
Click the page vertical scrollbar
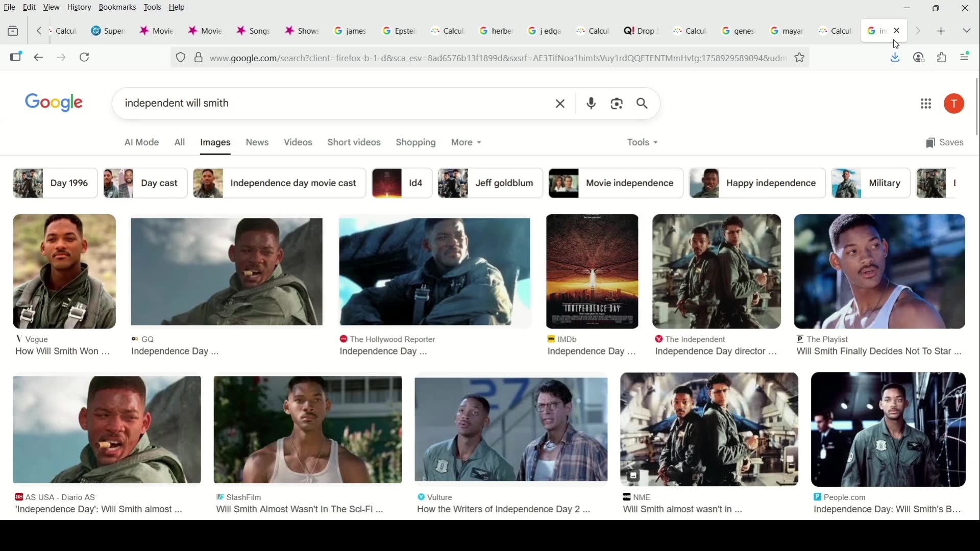pyautogui.click(x=976, y=107)
